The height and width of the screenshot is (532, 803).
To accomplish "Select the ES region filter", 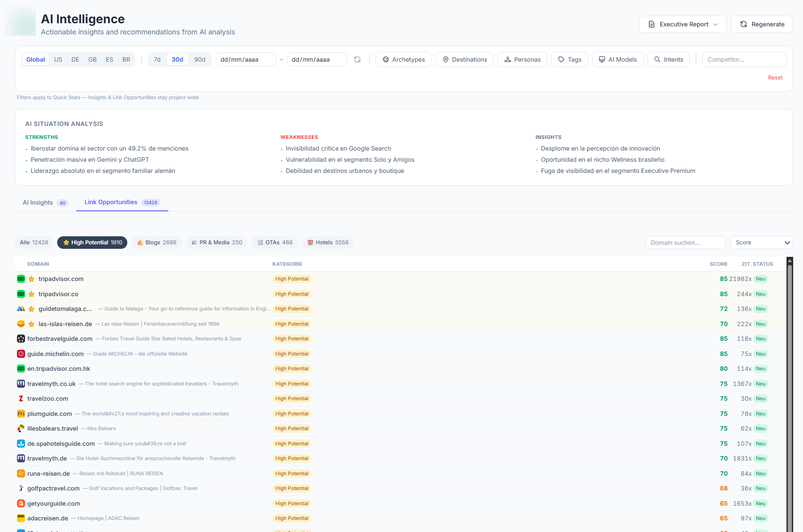I will click(109, 59).
